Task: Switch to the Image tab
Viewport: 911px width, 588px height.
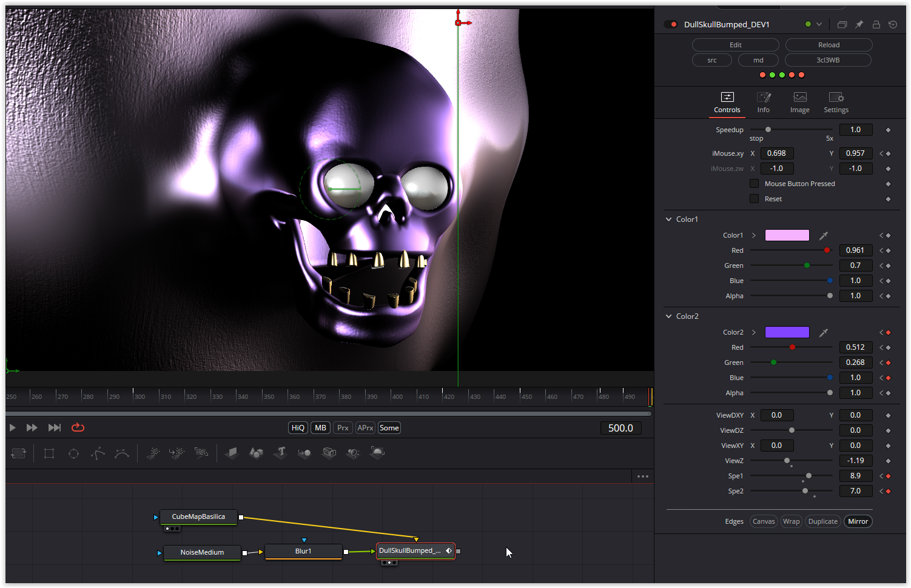Action: (800, 102)
